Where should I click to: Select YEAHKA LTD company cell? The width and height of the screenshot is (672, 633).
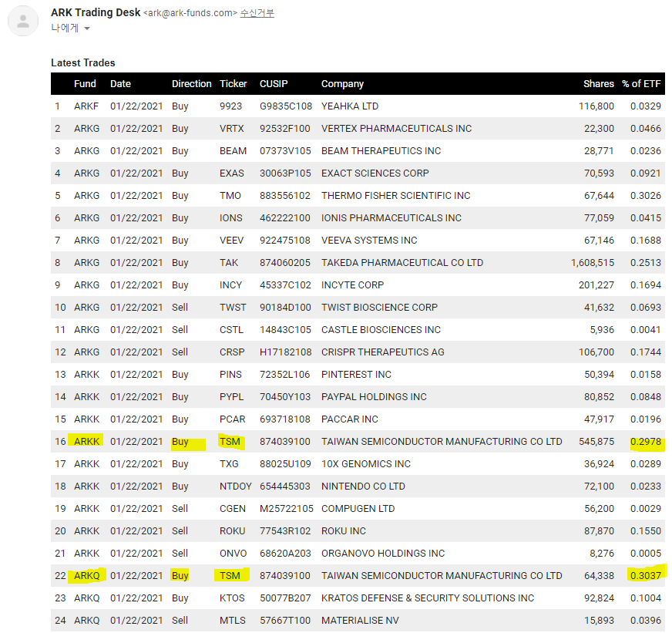tap(350, 106)
